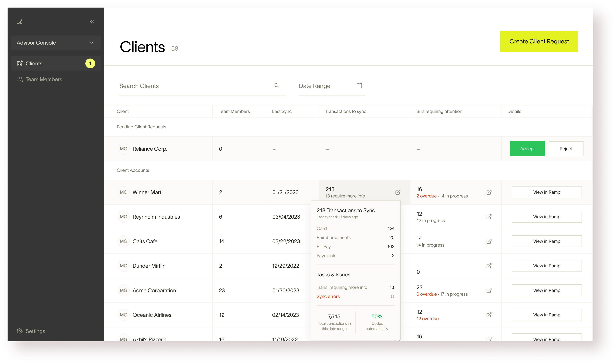Click the Ramp logo in sidebar

[20, 22]
